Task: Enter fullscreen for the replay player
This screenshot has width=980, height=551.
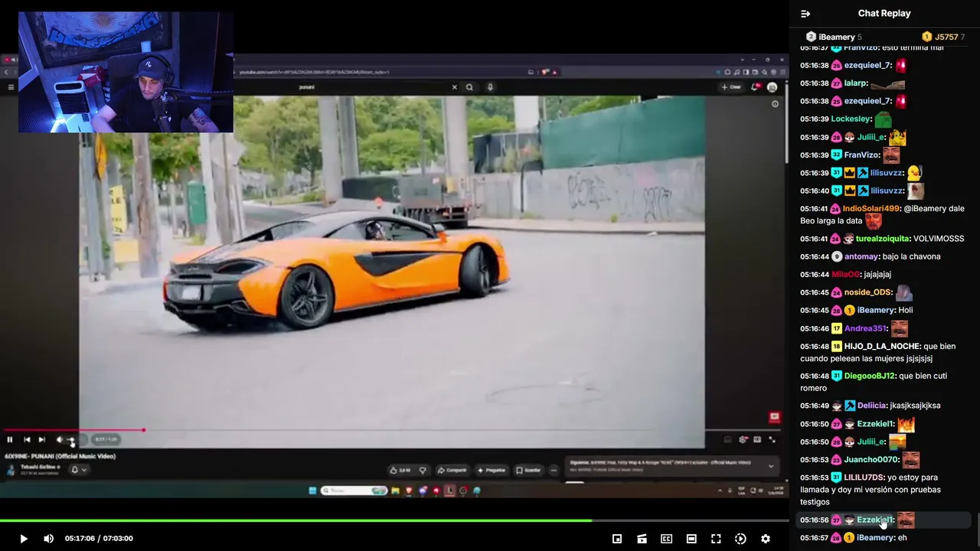Action: pyautogui.click(x=716, y=539)
